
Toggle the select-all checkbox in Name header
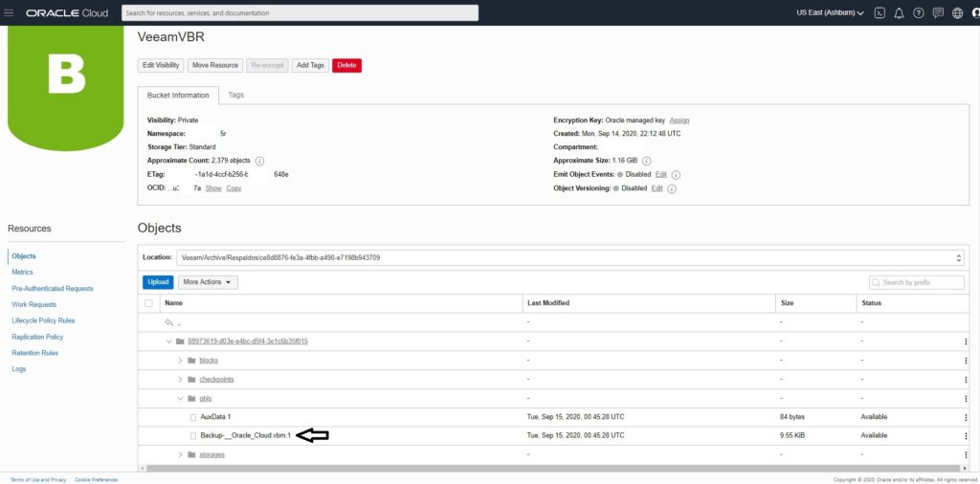tap(148, 303)
